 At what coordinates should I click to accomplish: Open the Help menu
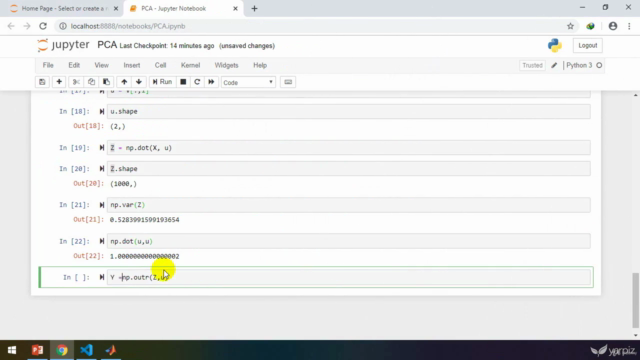(260, 65)
